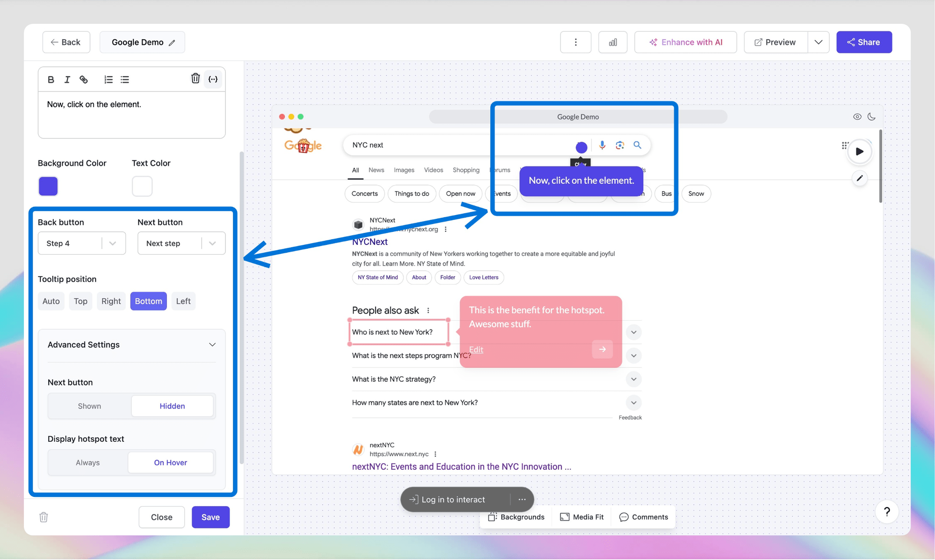Switch to the Shopping search tab
This screenshot has width=935, height=560.
pyautogui.click(x=466, y=170)
